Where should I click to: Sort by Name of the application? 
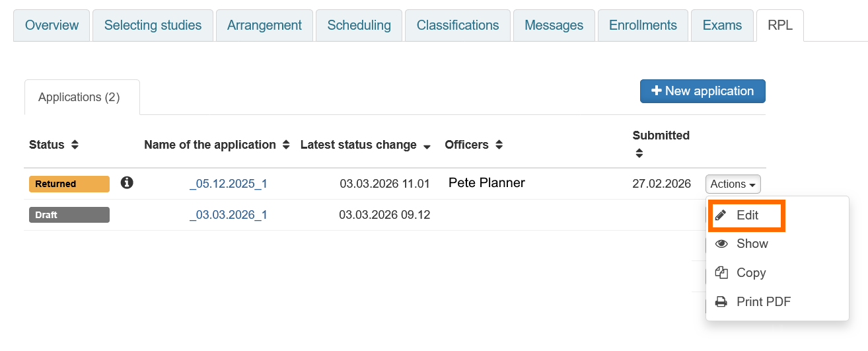(x=285, y=145)
